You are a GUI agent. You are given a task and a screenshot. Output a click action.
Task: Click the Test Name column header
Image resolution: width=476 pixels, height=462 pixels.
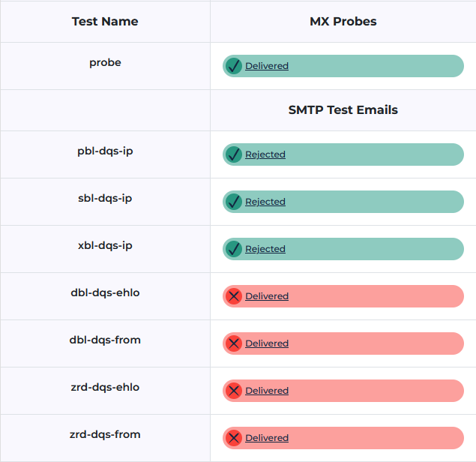click(x=105, y=22)
